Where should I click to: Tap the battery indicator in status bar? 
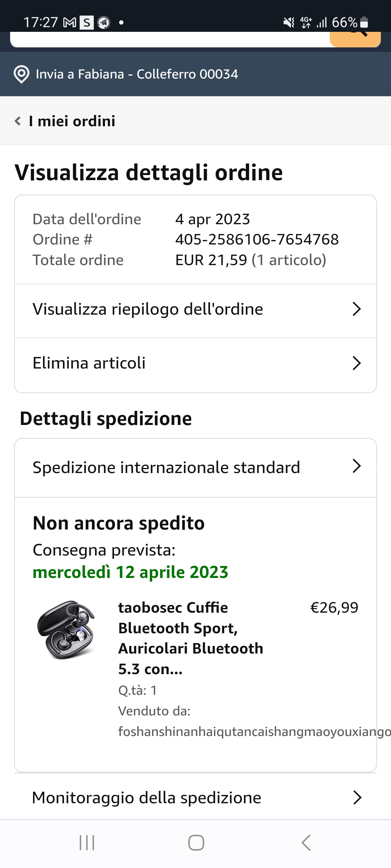(x=365, y=23)
